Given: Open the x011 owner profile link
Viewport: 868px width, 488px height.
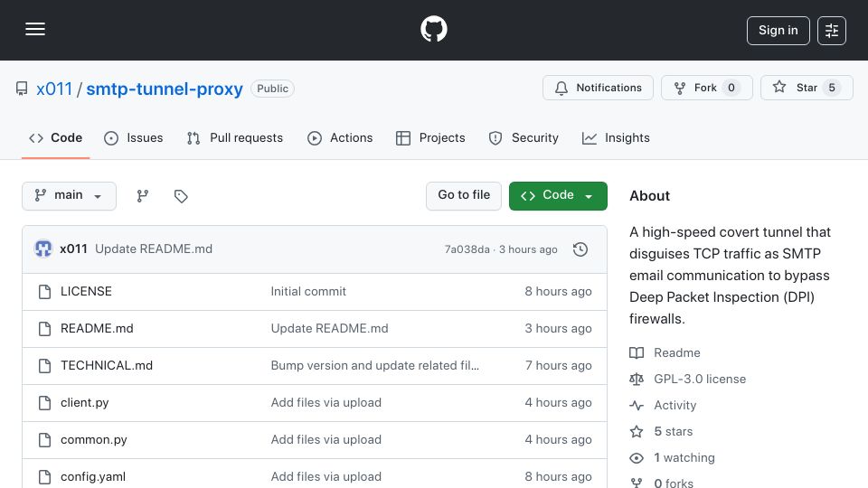Looking at the screenshot, I should (x=54, y=89).
